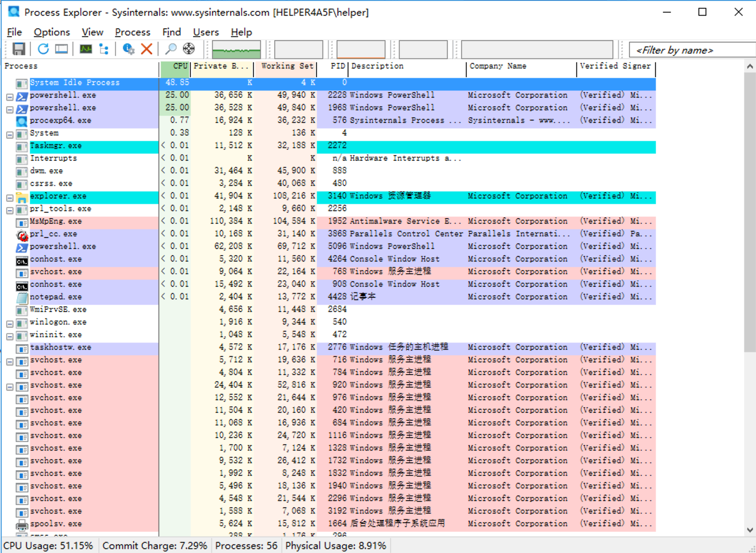The width and height of the screenshot is (756, 553).
Task: Sort by the CPU column header
Action: tap(176, 66)
